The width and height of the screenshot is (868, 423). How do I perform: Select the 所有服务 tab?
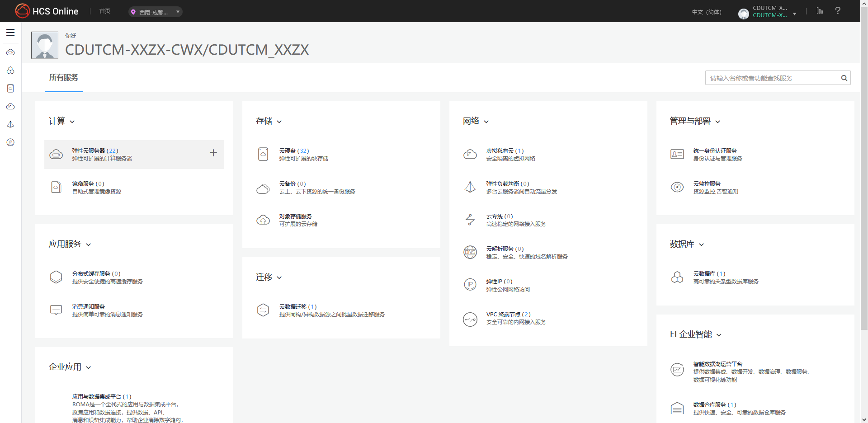[64, 78]
